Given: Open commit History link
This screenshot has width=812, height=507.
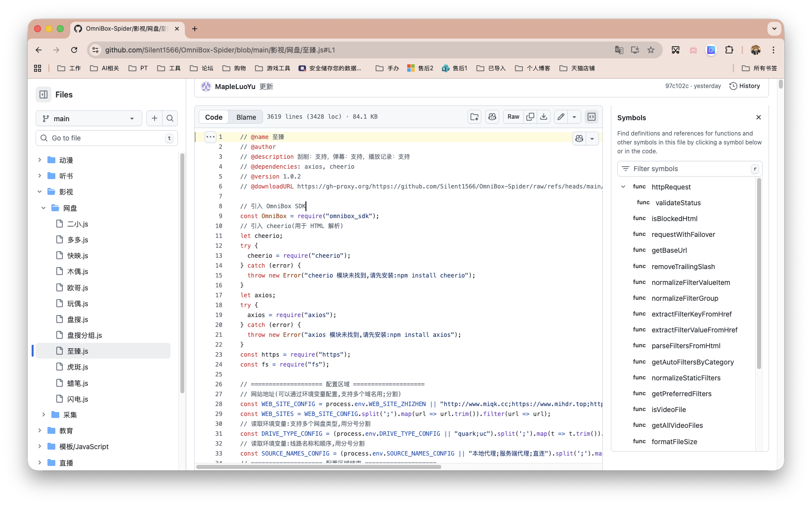Looking at the screenshot, I should (745, 86).
